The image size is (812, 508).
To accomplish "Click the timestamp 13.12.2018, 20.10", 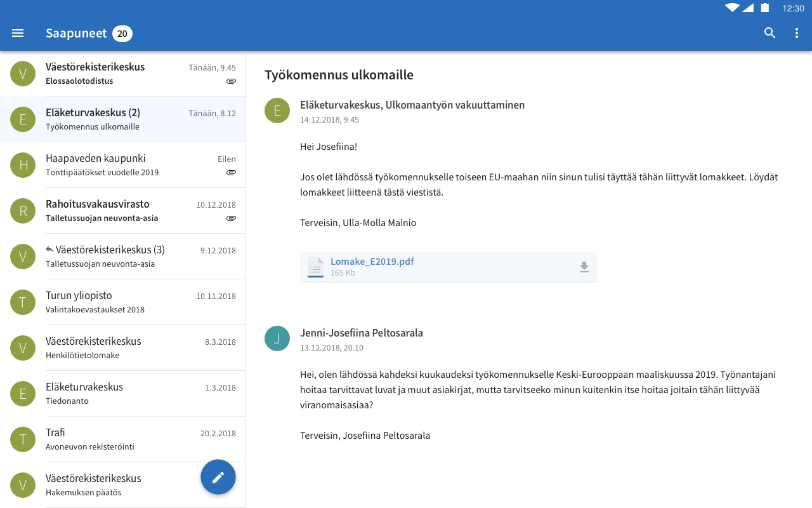I will (x=332, y=348).
